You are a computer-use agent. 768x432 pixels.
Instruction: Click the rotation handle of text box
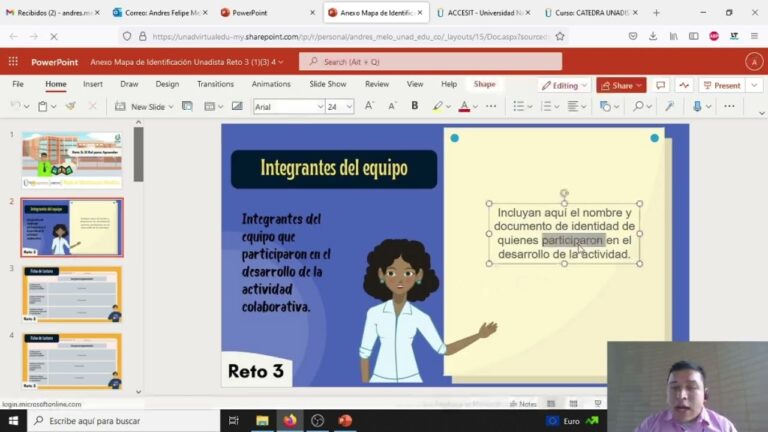pyautogui.click(x=564, y=193)
